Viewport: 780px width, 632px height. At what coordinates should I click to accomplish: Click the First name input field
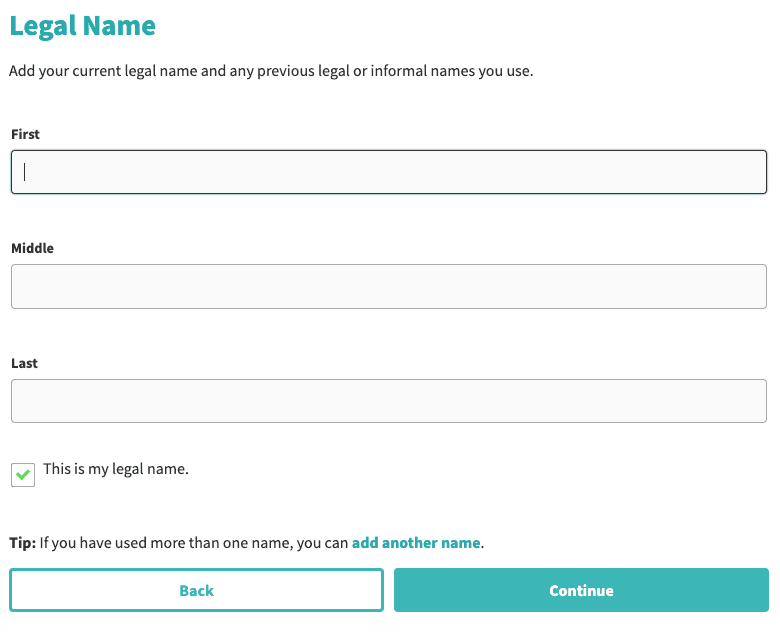[388, 172]
